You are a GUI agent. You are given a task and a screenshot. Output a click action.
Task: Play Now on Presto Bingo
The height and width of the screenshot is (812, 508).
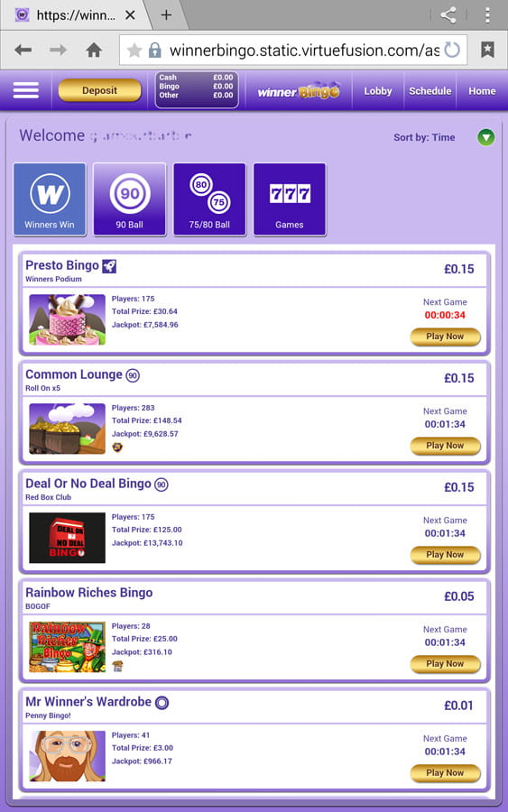tap(446, 337)
